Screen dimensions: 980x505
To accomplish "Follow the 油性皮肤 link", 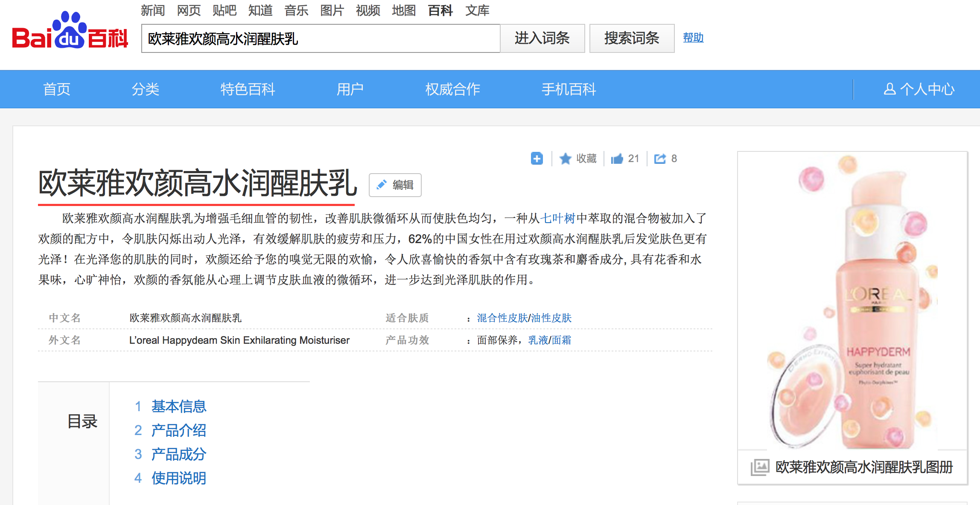I will 551,318.
